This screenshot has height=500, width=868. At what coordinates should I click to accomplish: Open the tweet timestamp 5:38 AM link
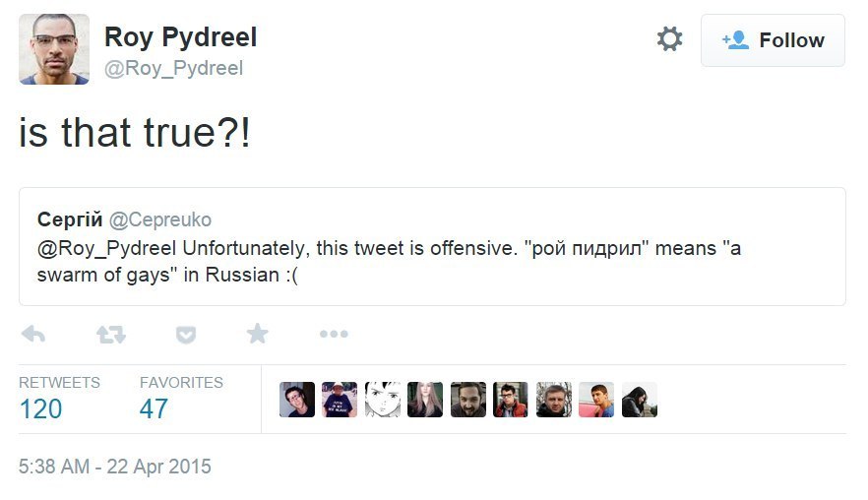tap(115, 467)
